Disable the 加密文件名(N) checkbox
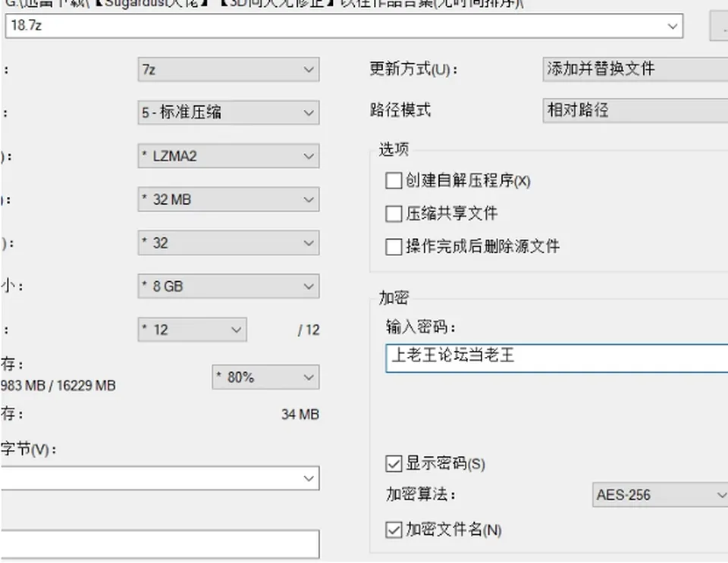The width and height of the screenshot is (728, 563). tap(394, 530)
